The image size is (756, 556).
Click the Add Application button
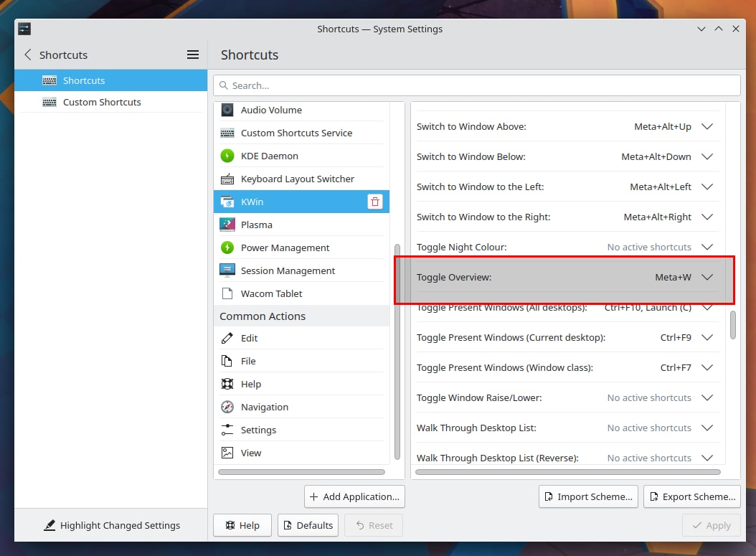354,496
